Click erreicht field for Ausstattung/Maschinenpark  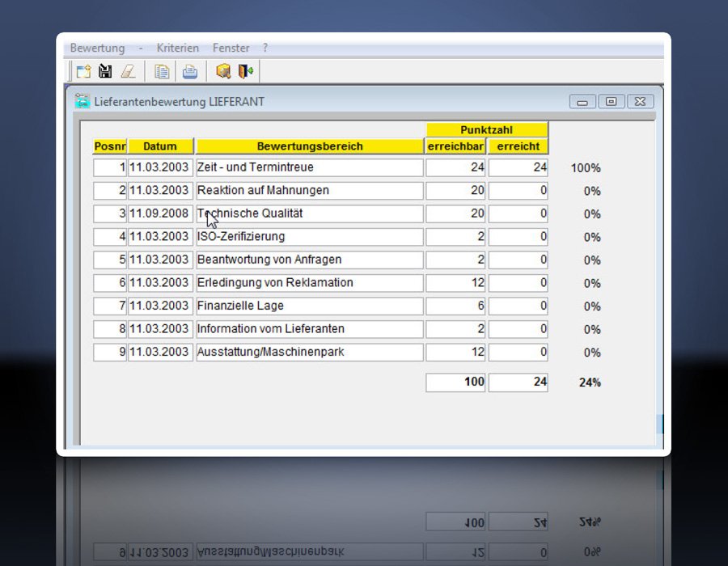tap(518, 352)
